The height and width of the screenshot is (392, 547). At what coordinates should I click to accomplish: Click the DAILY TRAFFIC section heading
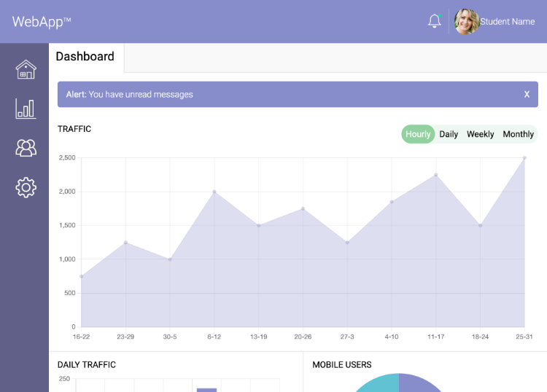pos(87,364)
